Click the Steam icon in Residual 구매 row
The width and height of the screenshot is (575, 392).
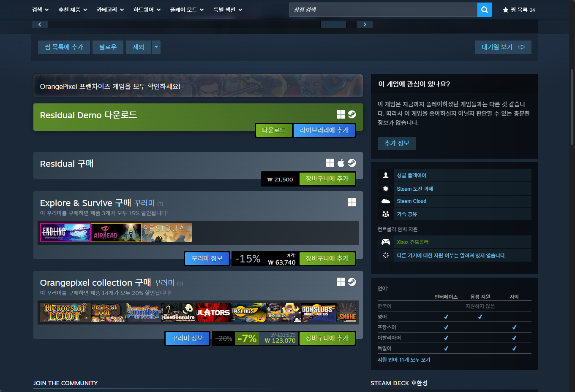pos(352,163)
